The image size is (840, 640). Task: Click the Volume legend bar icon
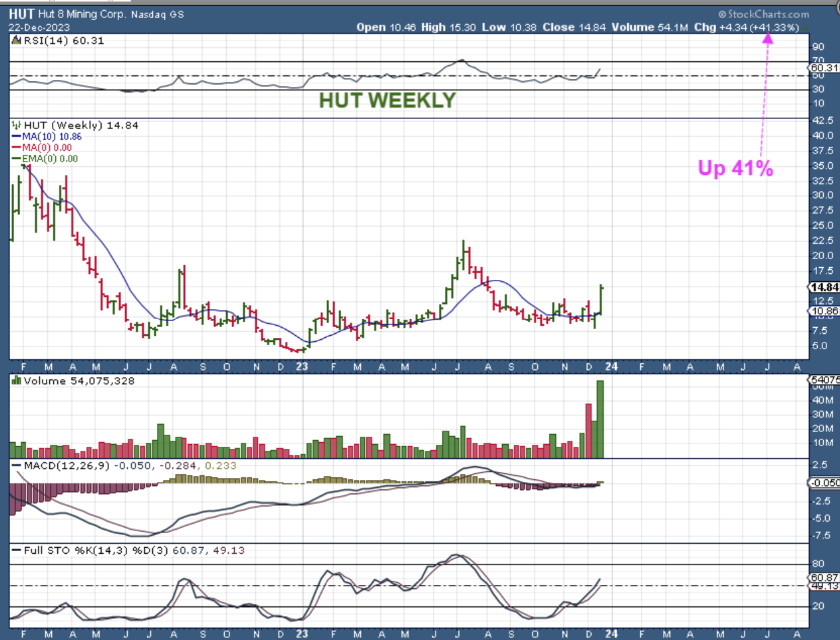click(x=16, y=382)
